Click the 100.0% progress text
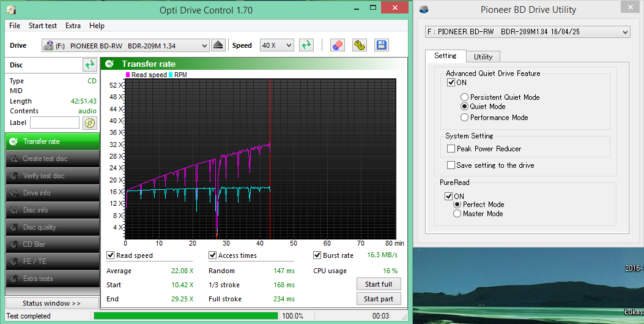The image size is (644, 324). point(293,316)
